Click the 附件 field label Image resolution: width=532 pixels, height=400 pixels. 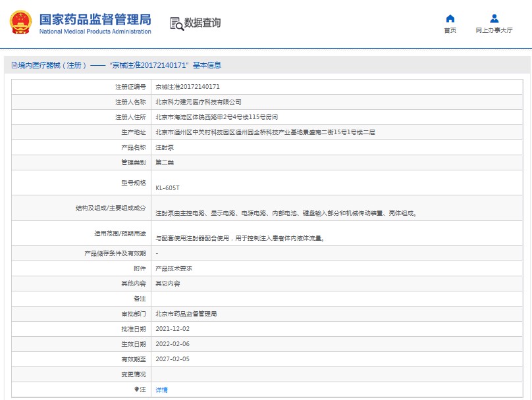tap(140, 268)
